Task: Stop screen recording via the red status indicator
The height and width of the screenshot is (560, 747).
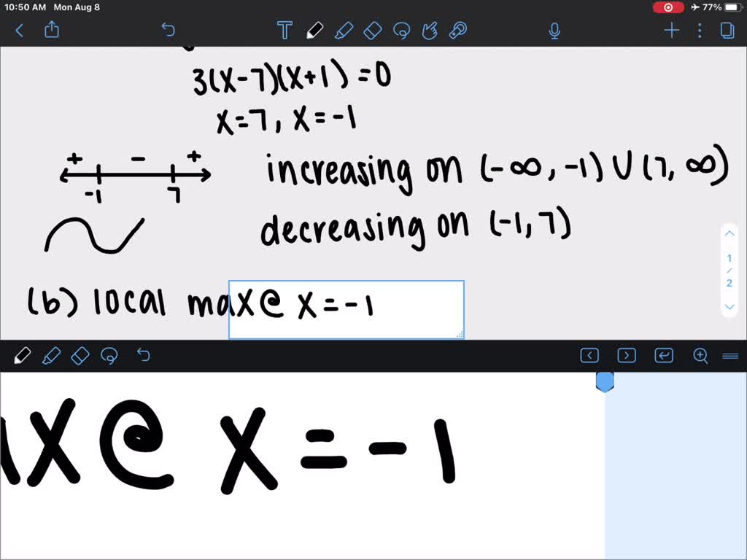Action: pyautogui.click(x=668, y=7)
